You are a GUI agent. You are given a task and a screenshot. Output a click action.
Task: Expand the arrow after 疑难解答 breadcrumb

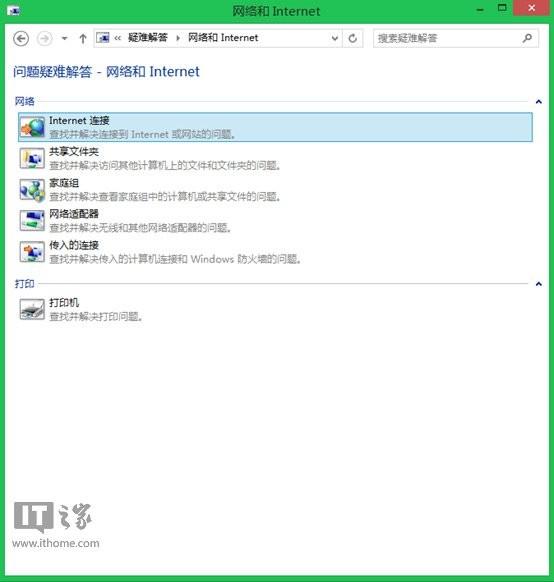tap(178, 38)
